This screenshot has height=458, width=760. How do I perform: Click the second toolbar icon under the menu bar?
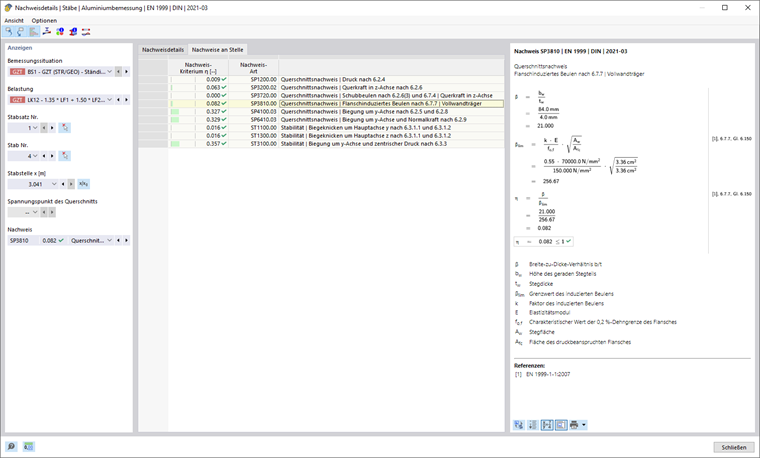tap(20, 32)
